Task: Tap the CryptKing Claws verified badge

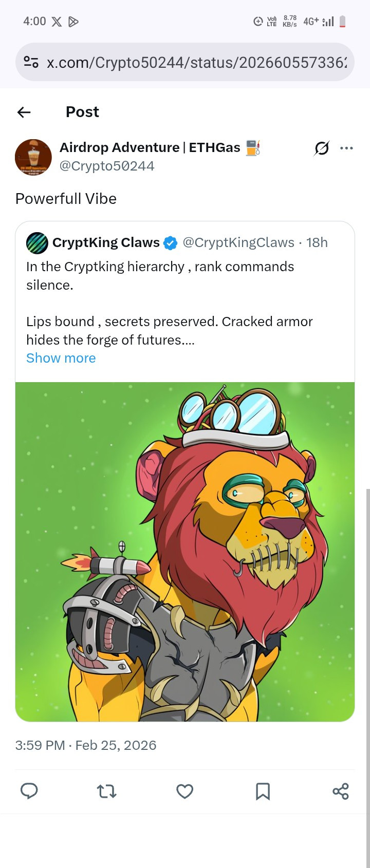Action: [x=171, y=243]
